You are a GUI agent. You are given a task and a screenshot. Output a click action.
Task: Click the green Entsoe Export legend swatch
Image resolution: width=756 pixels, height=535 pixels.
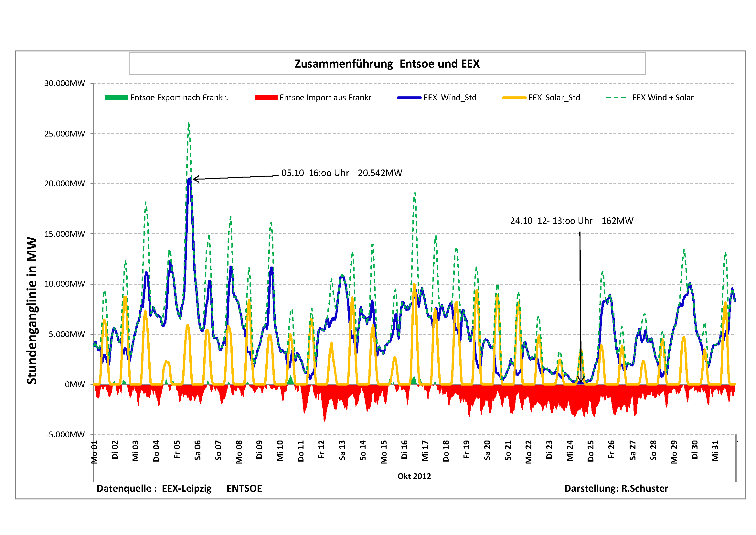116,97
